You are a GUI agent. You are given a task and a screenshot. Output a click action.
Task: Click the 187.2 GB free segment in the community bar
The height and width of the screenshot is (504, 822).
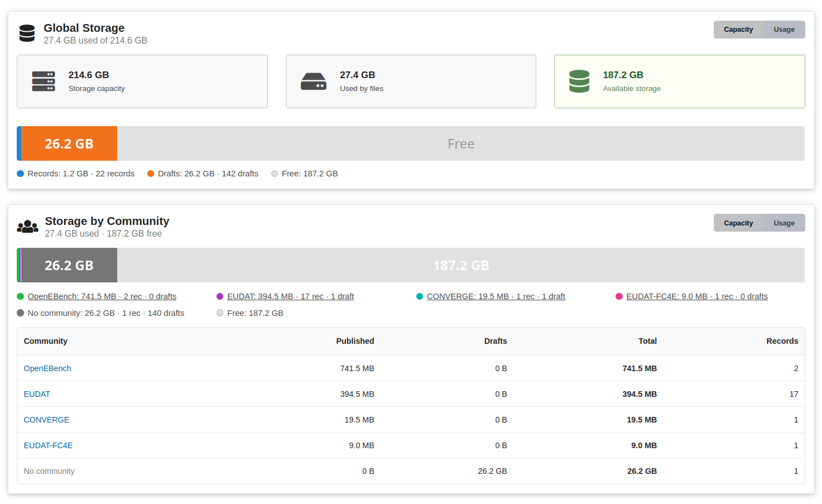(461, 265)
